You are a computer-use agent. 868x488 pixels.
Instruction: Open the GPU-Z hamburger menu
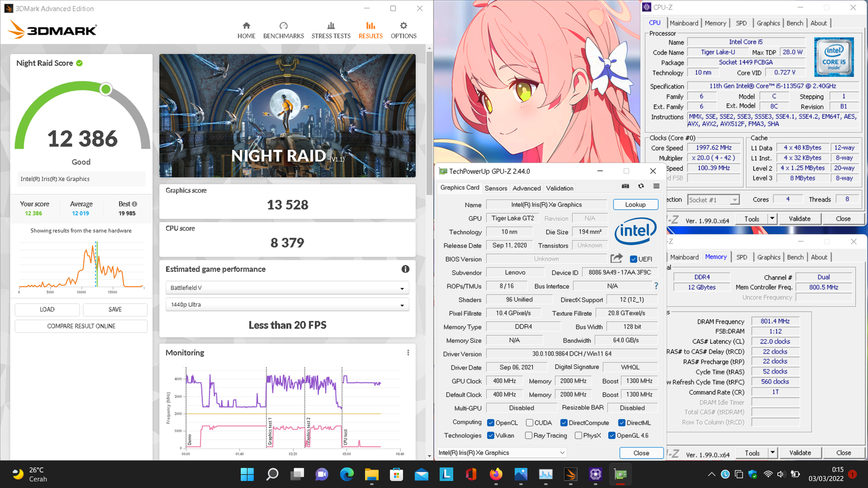656,186
